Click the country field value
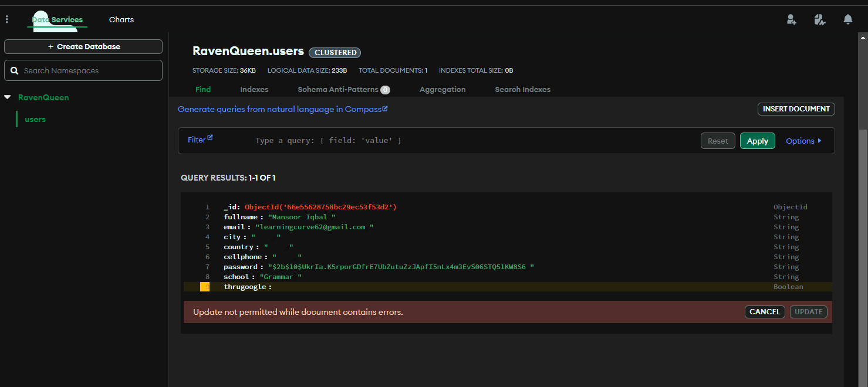 point(278,247)
